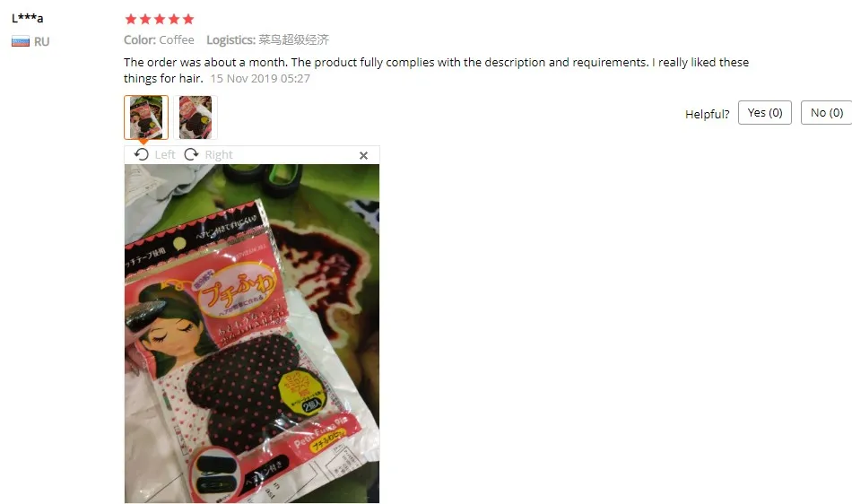Mark review unhelpful with No (0)

[827, 112]
